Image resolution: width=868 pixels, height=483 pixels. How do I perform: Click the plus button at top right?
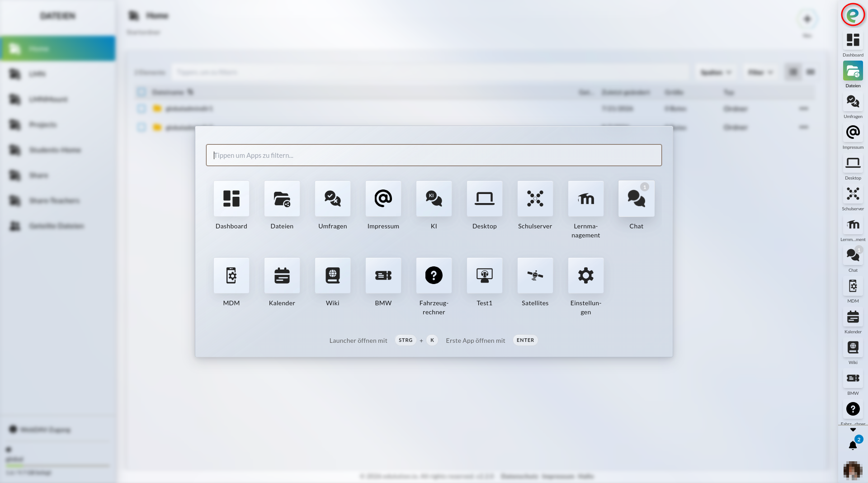807,19
